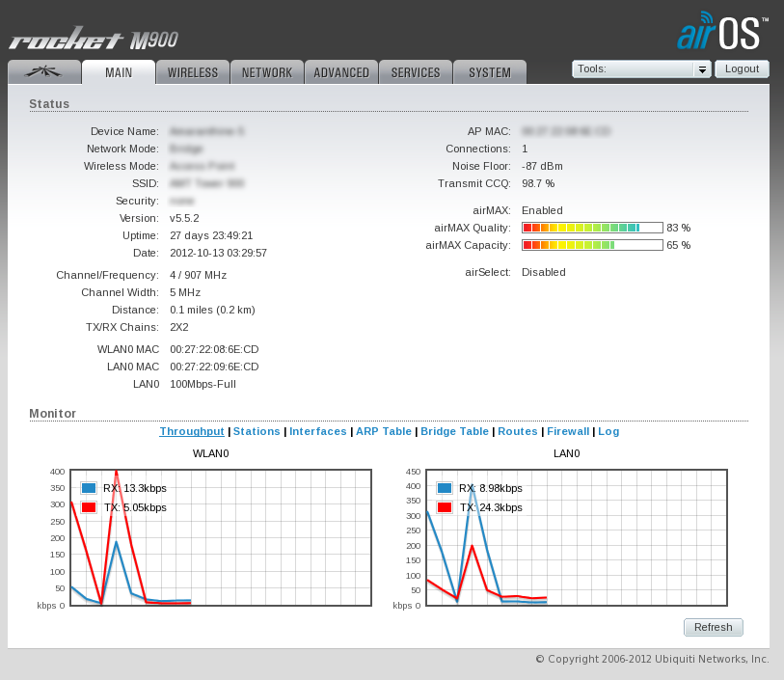
Task: Open the WIRELESS tab
Action: tap(193, 72)
